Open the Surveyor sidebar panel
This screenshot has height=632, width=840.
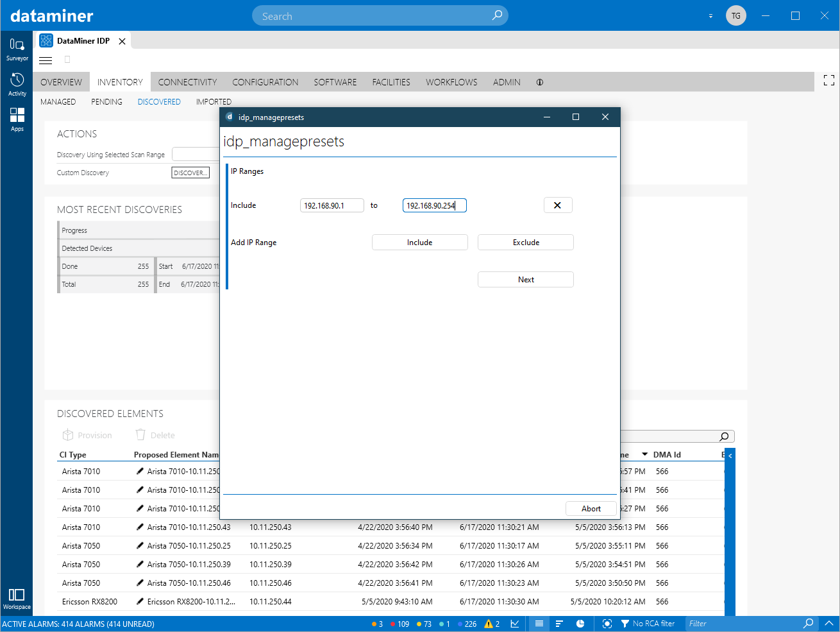17,49
